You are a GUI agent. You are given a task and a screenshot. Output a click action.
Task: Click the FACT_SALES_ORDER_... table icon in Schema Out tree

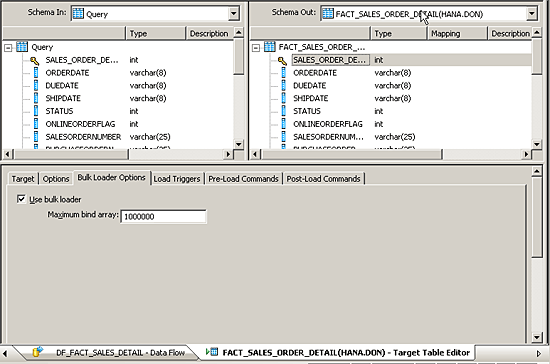[269, 47]
